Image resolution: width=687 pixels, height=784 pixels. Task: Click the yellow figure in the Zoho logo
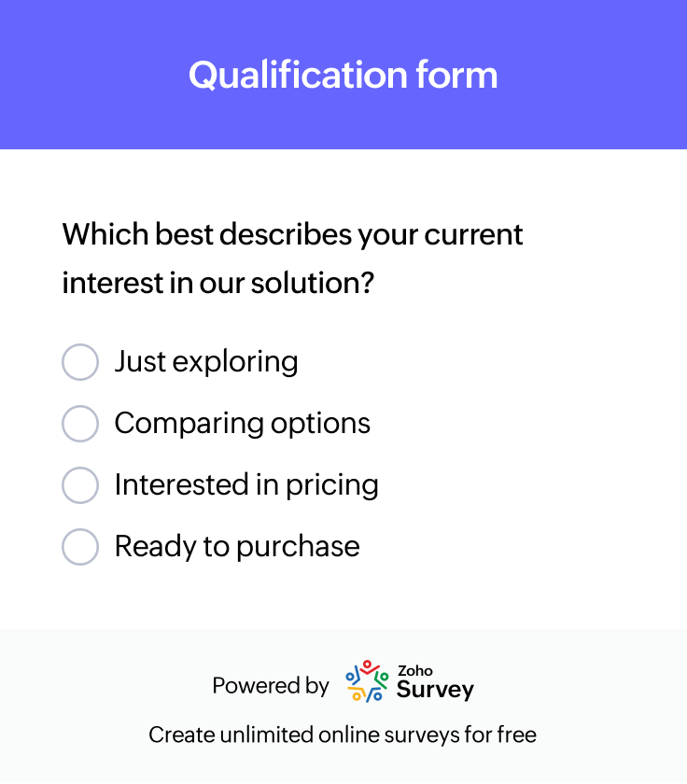pos(358,693)
